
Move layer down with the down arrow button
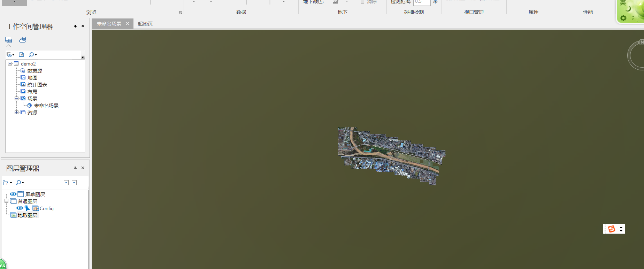click(x=74, y=183)
